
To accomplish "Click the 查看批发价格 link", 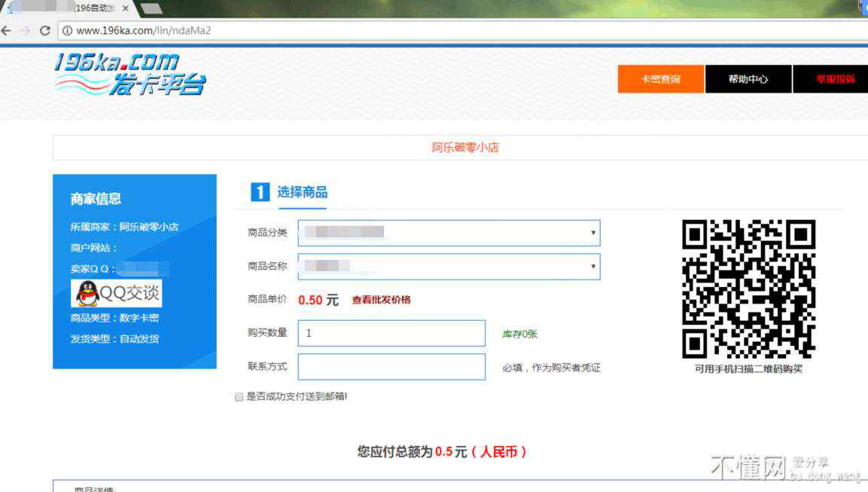I will (382, 300).
